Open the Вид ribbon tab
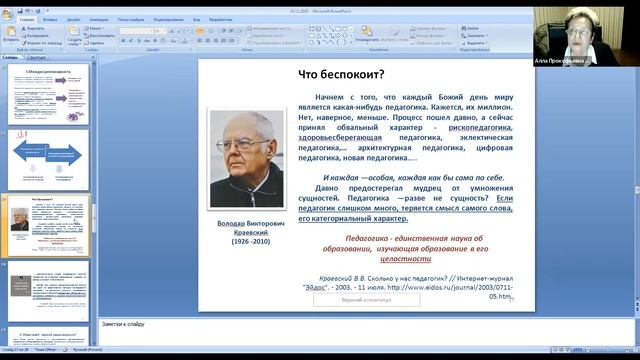The image size is (640, 360). 196,20
